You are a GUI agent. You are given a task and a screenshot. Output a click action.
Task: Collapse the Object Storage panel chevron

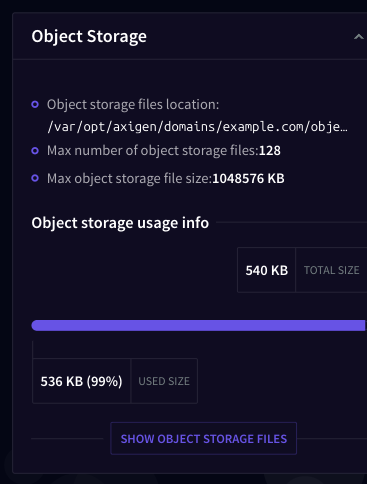[358, 37]
